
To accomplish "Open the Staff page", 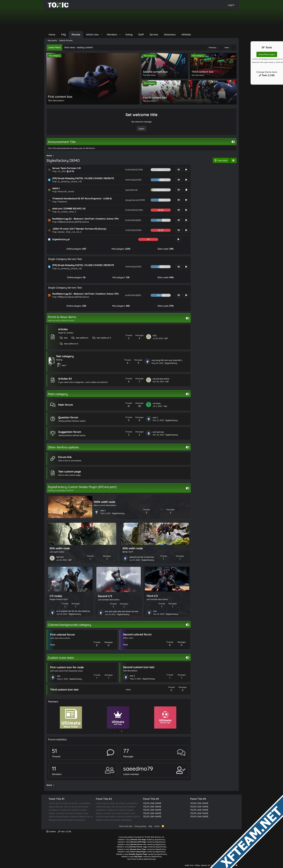I will 141,34.
